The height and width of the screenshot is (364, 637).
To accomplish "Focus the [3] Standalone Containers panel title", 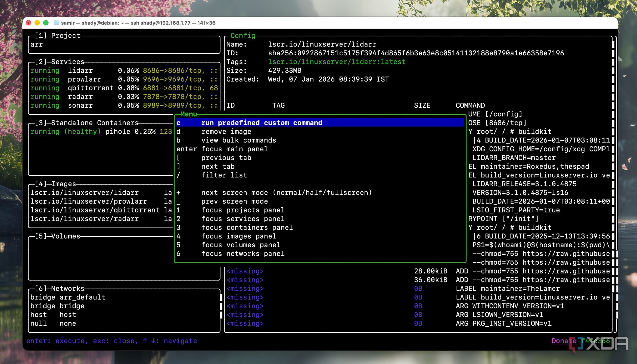I will (87, 123).
